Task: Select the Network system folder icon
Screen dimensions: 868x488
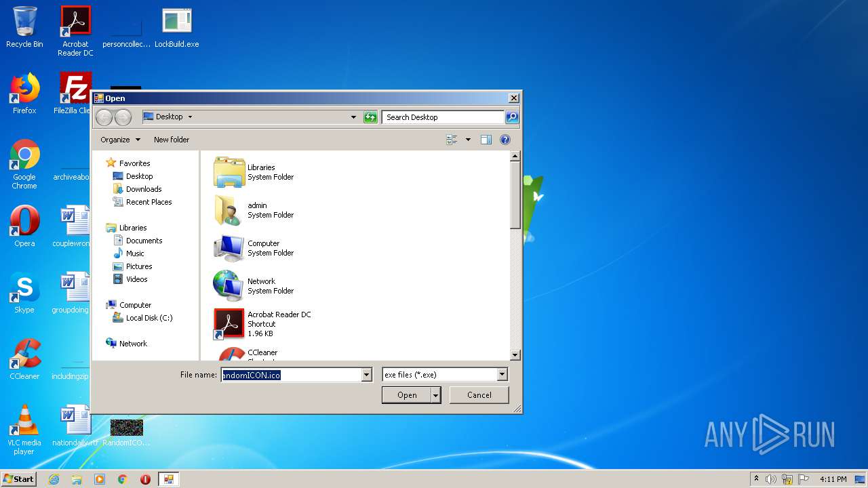Action: click(229, 286)
